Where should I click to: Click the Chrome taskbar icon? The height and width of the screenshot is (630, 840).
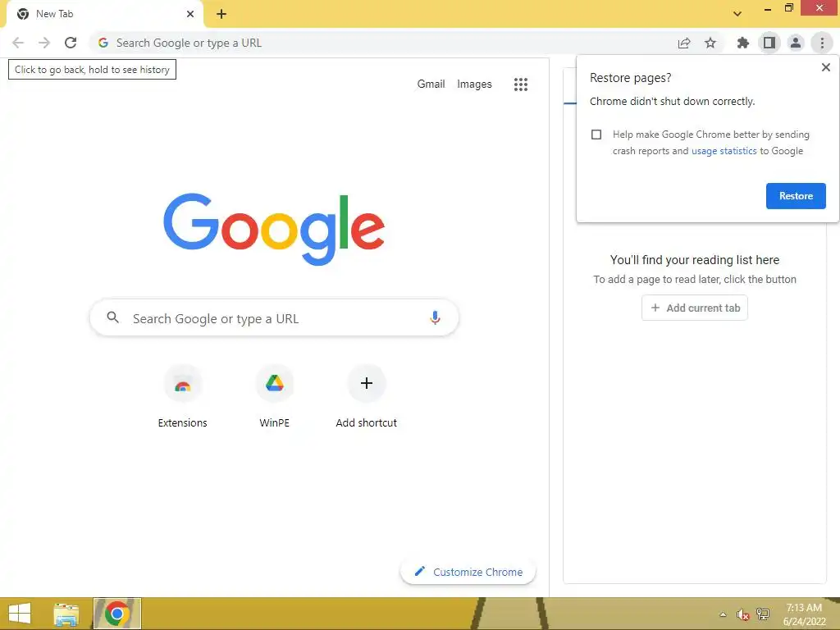click(x=116, y=614)
